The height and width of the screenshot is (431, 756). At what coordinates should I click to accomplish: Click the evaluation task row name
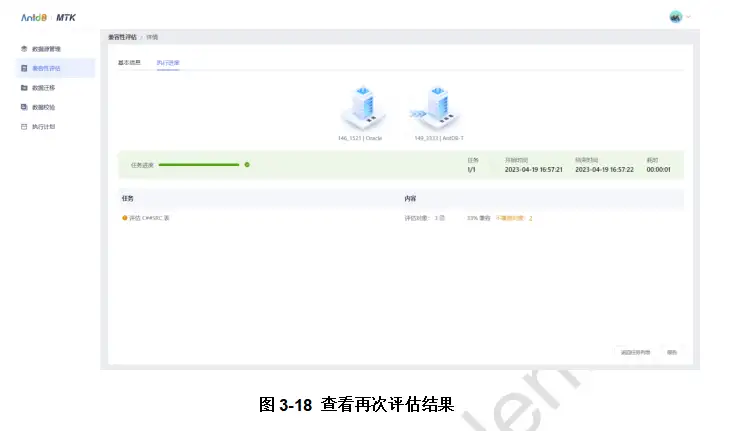[149, 218]
